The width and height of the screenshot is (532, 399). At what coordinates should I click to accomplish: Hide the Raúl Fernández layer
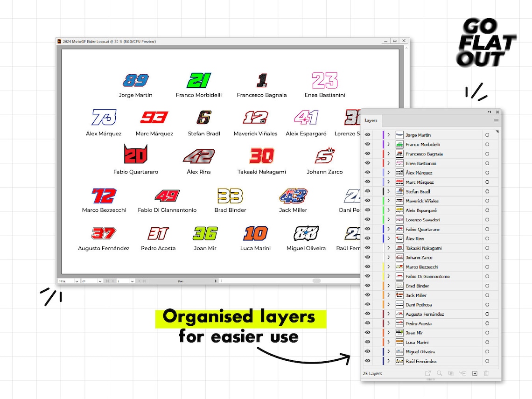point(367,361)
